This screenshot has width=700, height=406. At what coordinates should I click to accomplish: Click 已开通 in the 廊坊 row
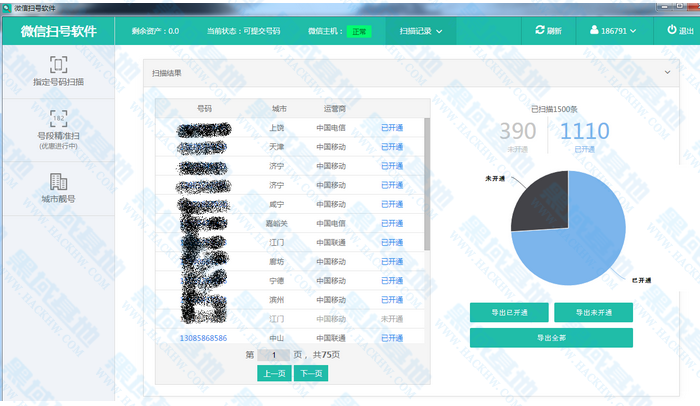392,262
